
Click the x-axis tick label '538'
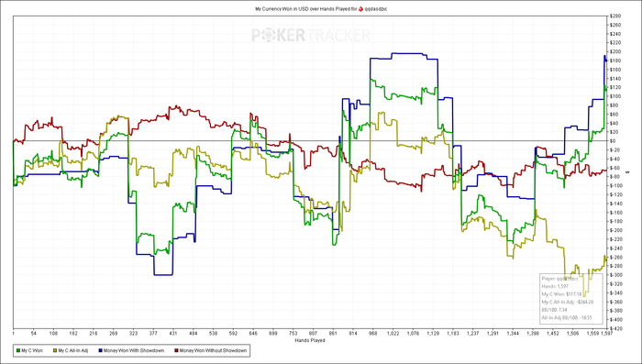[213, 334]
